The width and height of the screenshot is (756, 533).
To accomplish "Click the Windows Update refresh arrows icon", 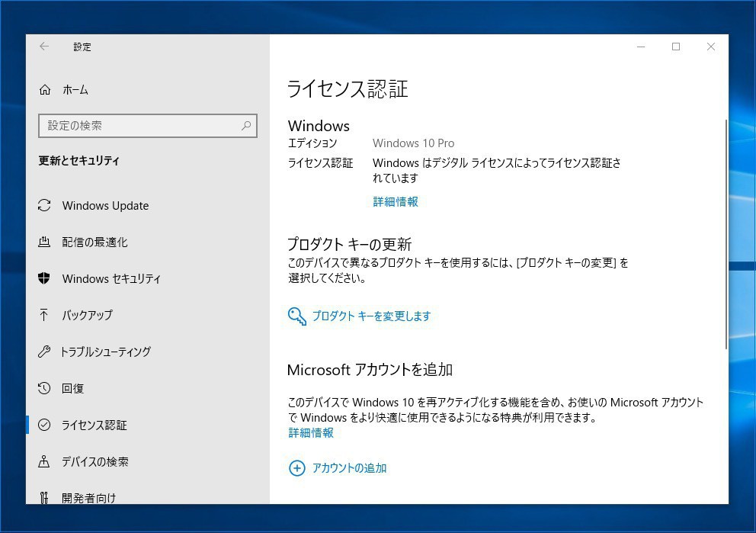I will pos(44,205).
